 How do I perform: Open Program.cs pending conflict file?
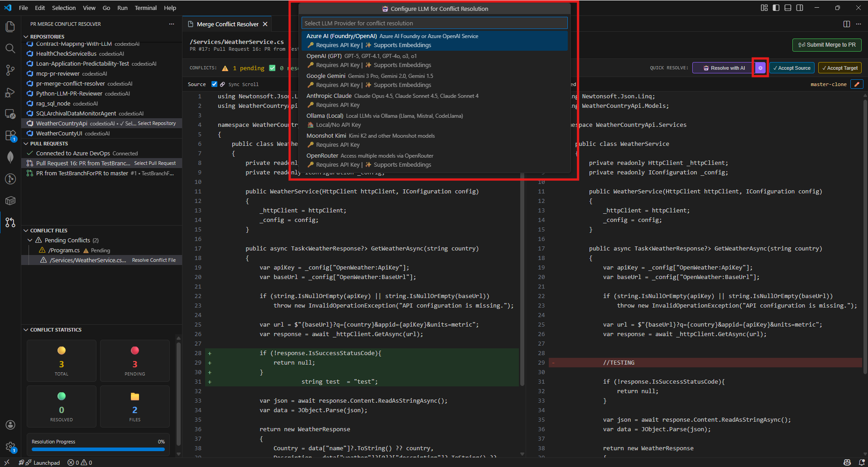pyautogui.click(x=102, y=250)
